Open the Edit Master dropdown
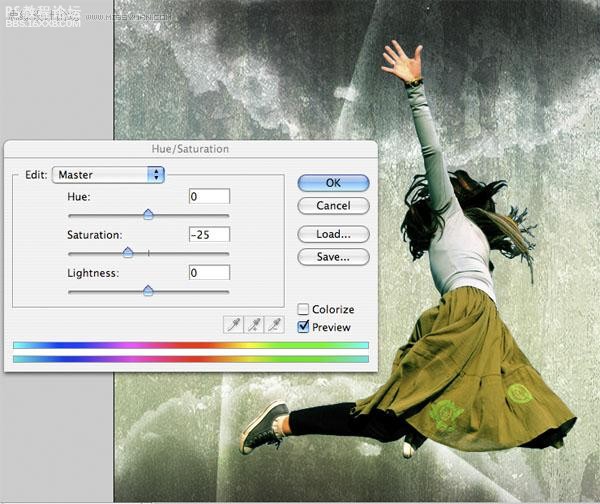Viewport: 600px width, 504px height. click(108, 175)
